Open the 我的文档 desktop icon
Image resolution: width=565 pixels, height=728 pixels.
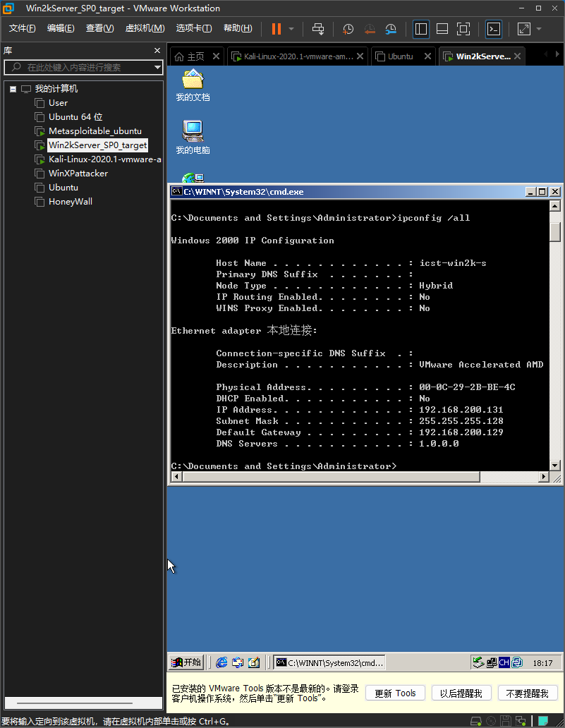193,85
